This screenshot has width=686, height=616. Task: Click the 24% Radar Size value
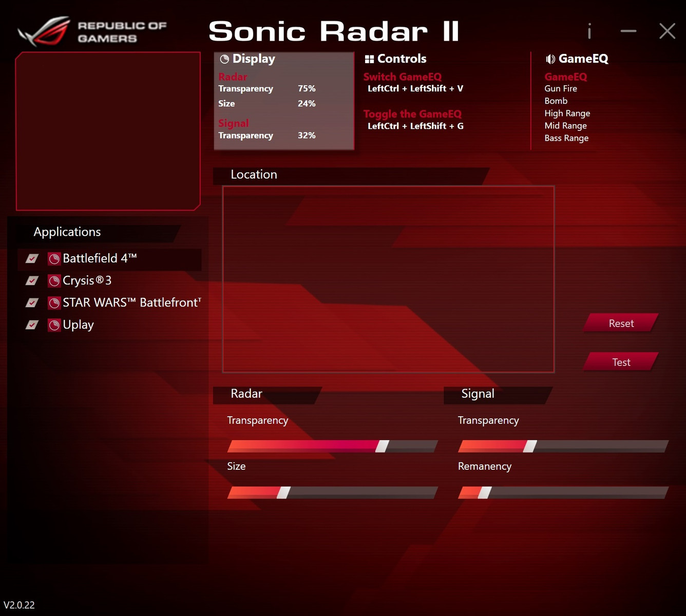pyautogui.click(x=307, y=103)
